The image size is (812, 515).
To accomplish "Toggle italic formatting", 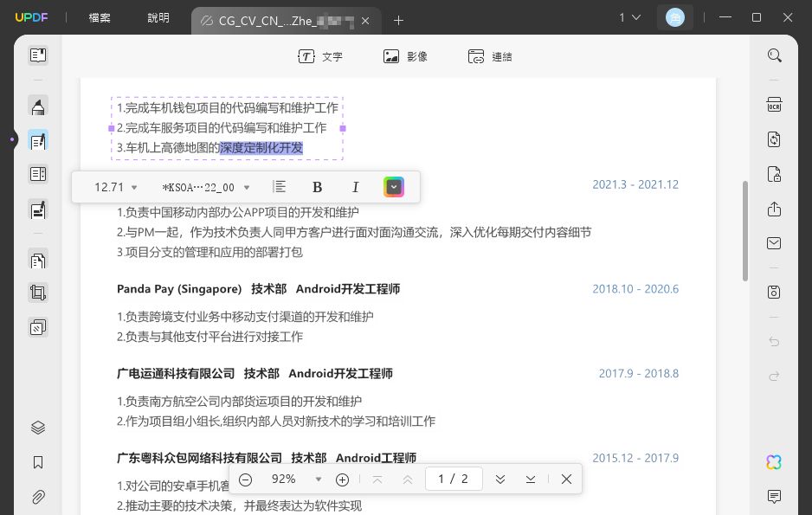I will pos(355,187).
